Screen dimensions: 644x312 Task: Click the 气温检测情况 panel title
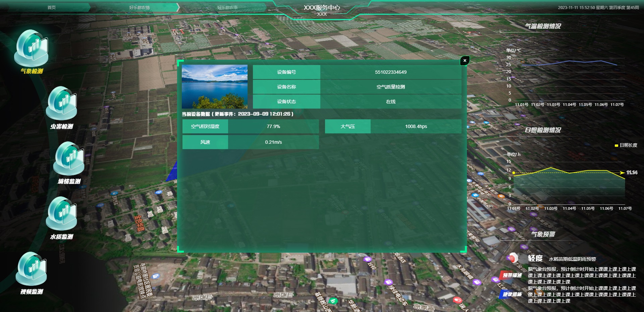(x=543, y=26)
